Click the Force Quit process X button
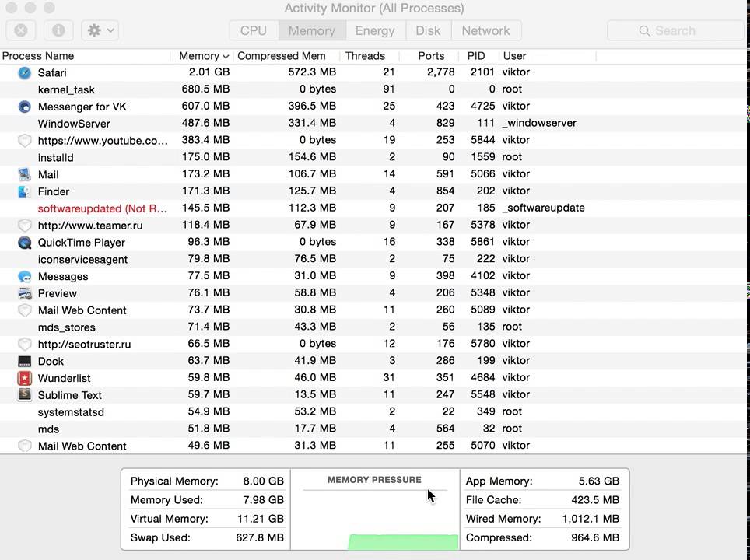This screenshot has height=560, width=750. point(20,30)
